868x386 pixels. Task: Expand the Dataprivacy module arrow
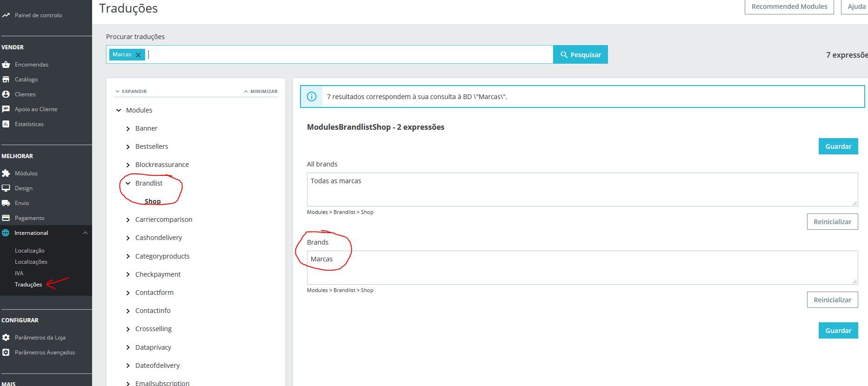click(128, 348)
